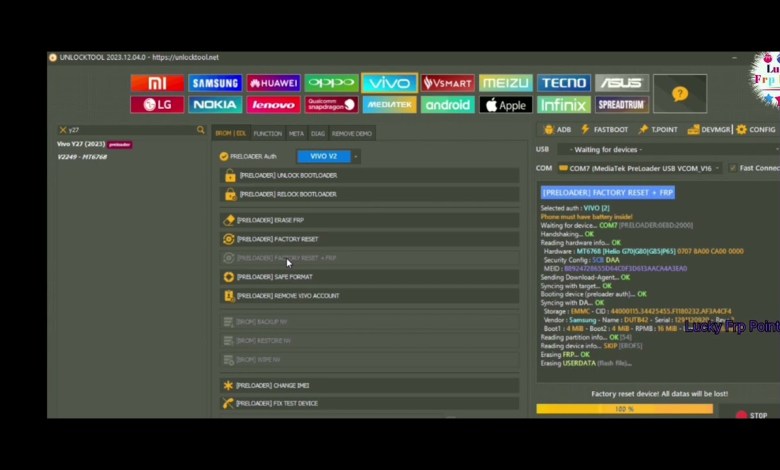Select the Xiaomi MI brand logo
780x470 pixels.
tap(157, 83)
